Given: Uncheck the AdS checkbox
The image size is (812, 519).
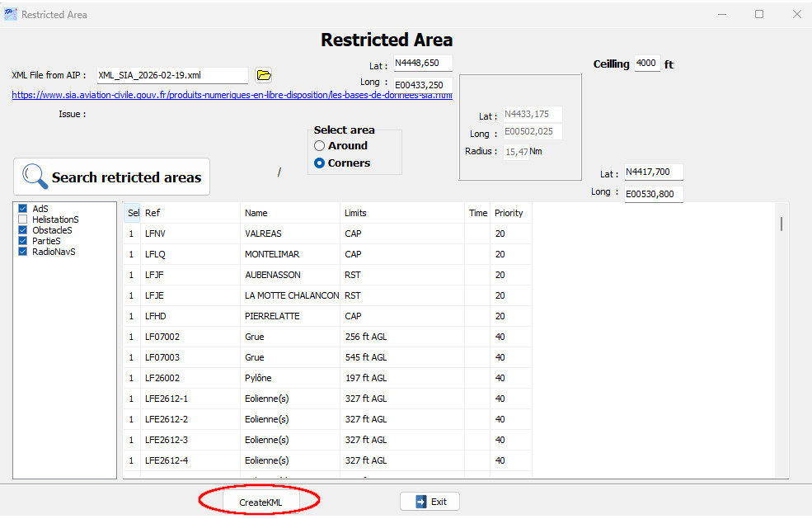Looking at the screenshot, I should coord(23,209).
